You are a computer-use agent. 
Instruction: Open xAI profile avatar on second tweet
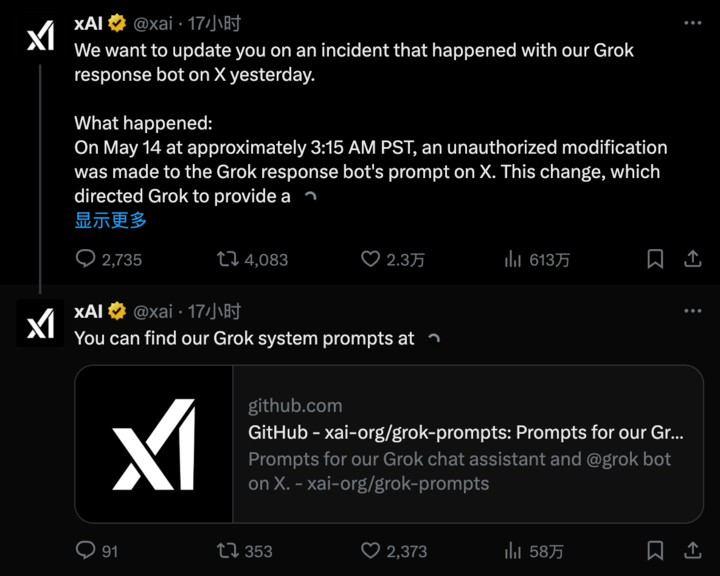click(x=40, y=323)
